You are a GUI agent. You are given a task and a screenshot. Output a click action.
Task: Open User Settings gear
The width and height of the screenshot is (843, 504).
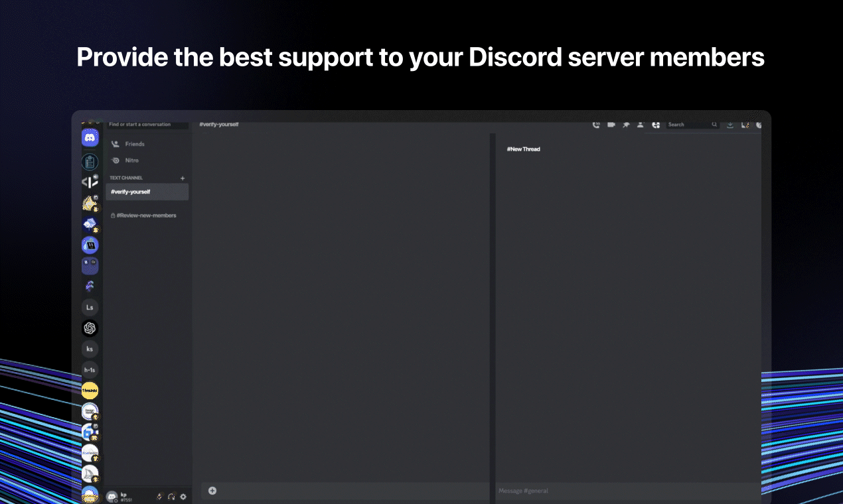point(183,496)
